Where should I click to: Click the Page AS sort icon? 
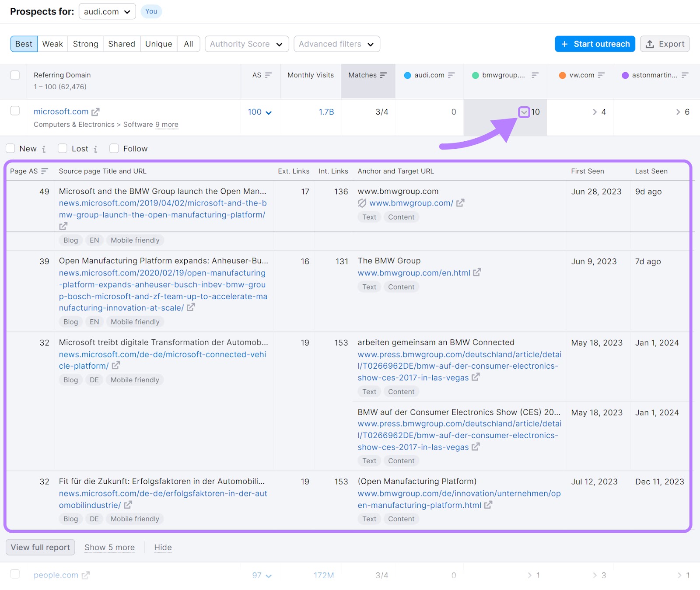click(x=44, y=171)
